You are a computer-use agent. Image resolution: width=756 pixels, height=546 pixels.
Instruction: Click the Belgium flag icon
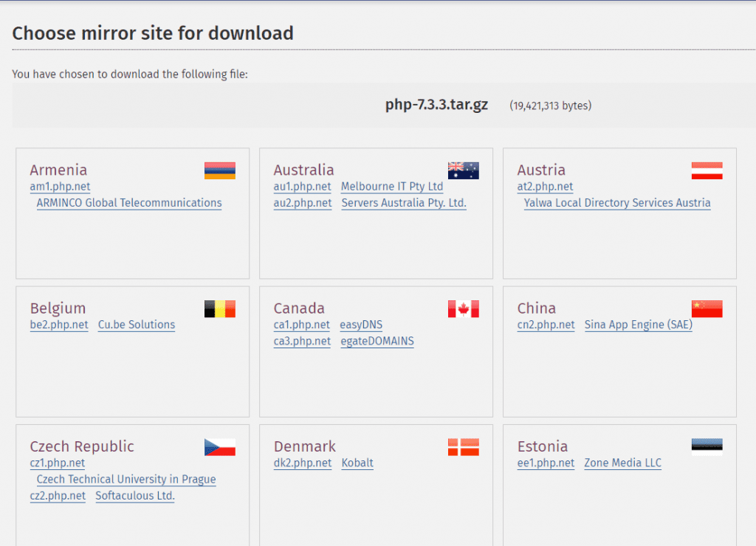tap(220, 309)
